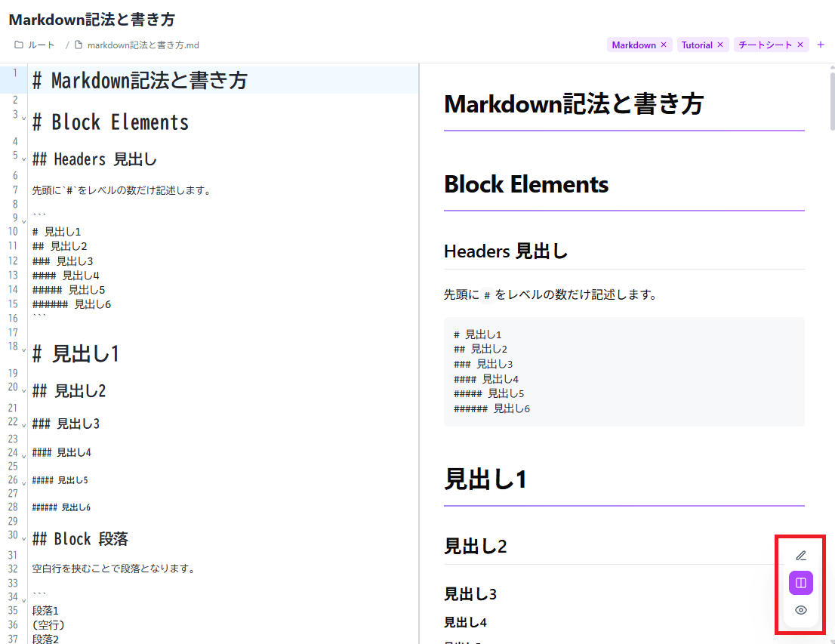Image resolution: width=835 pixels, height=644 pixels.
Task: Open the ルート breadcrumb link
Action: pyautogui.click(x=41, y=45)
